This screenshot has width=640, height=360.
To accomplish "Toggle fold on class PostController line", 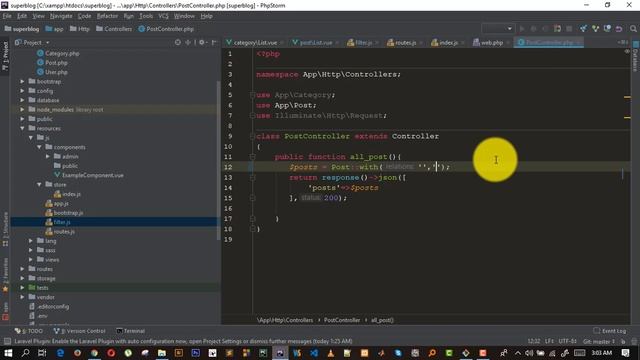I will [x=252, y=136].
